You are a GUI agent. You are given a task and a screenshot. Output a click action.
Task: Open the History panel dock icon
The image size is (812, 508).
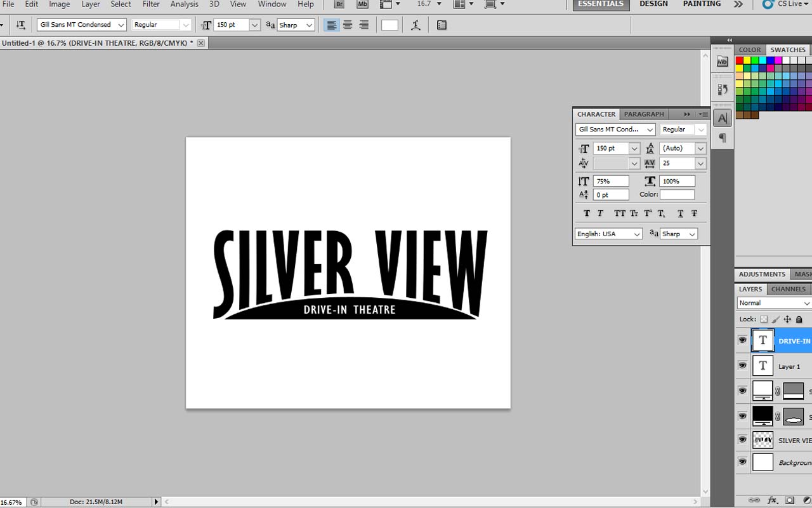pyautogui.click(x=723, y=90)
